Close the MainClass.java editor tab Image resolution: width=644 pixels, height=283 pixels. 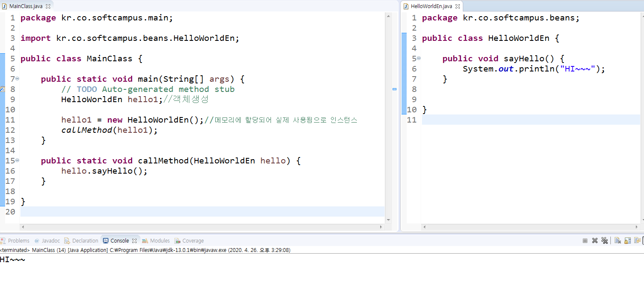(48, 6)
